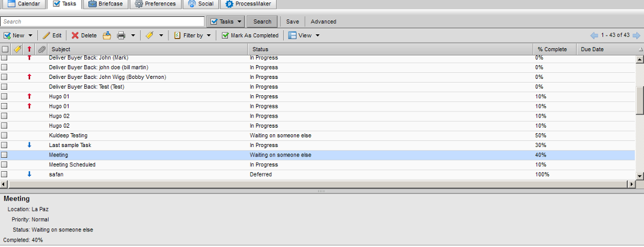Viewport: 644px width, 247px height.
Task: Sort by priority column arrow header
Action: [x=29, y=49]
